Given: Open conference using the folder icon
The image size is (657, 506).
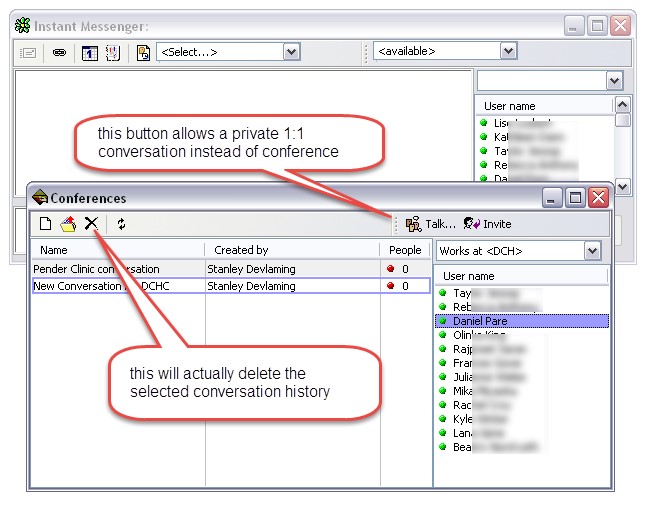Looking at the screenshot, I should pyautogui.click(x=68, y=224).
